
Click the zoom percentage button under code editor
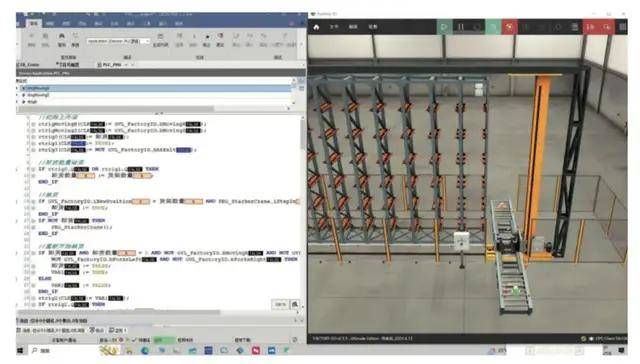pos(280,304)
